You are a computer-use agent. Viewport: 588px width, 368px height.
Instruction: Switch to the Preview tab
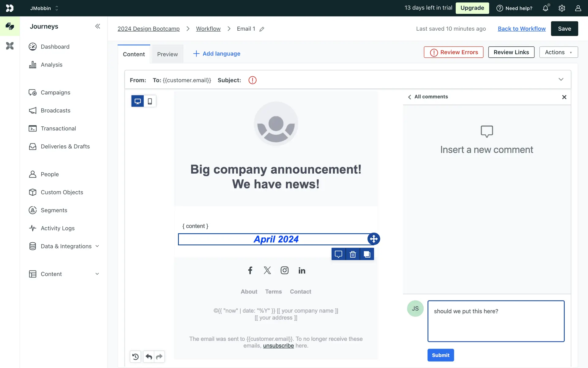167,54
